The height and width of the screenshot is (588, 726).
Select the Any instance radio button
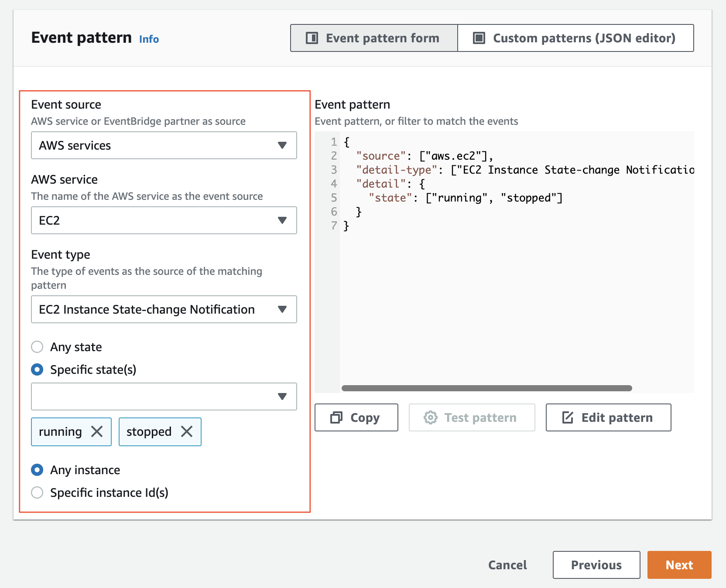(37, 470)
